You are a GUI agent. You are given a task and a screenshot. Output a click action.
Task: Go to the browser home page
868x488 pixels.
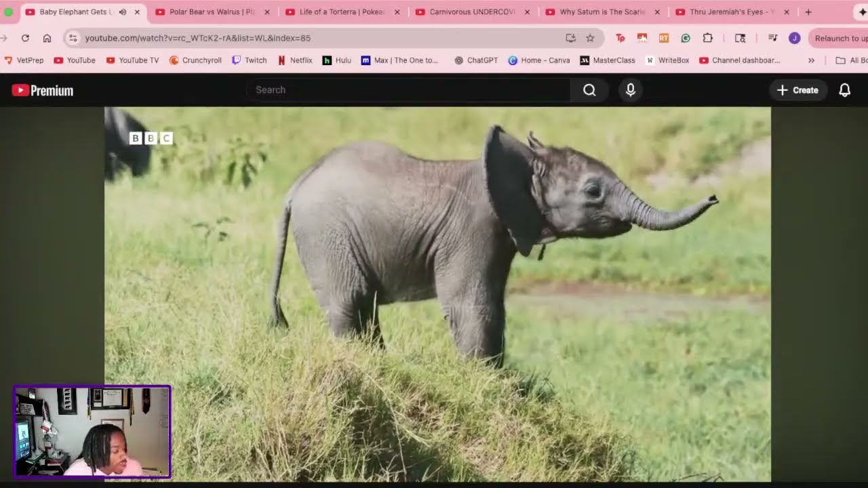click(x=47, y=39)
